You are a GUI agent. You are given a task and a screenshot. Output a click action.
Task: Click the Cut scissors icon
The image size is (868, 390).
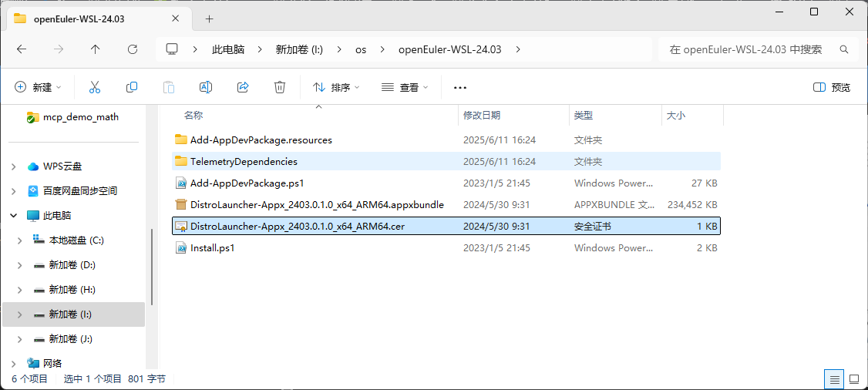point(95,87)
